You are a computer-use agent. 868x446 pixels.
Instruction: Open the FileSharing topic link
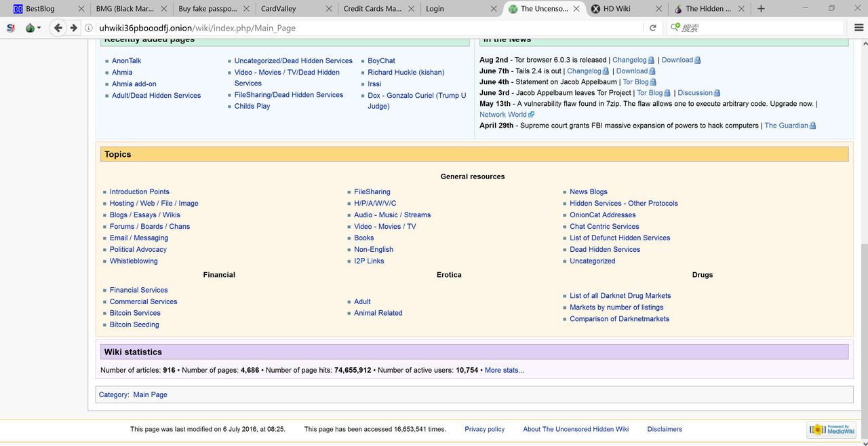[x=372, y=192]
